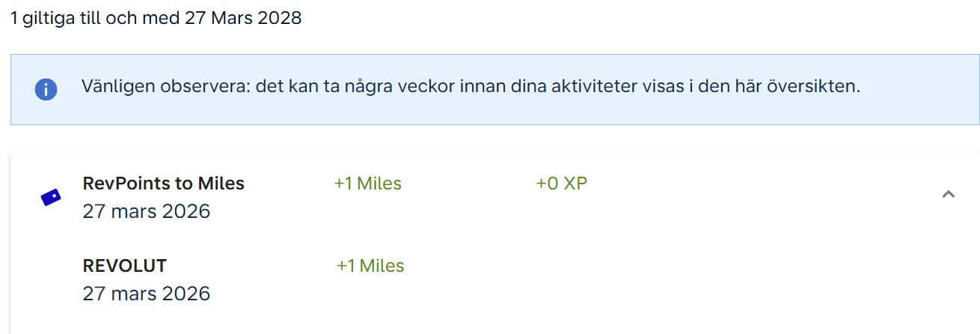Click the date under RevPoints to Miles
Image resolution: width=980 pixels, height=334 pixels.
click(146, 211)
